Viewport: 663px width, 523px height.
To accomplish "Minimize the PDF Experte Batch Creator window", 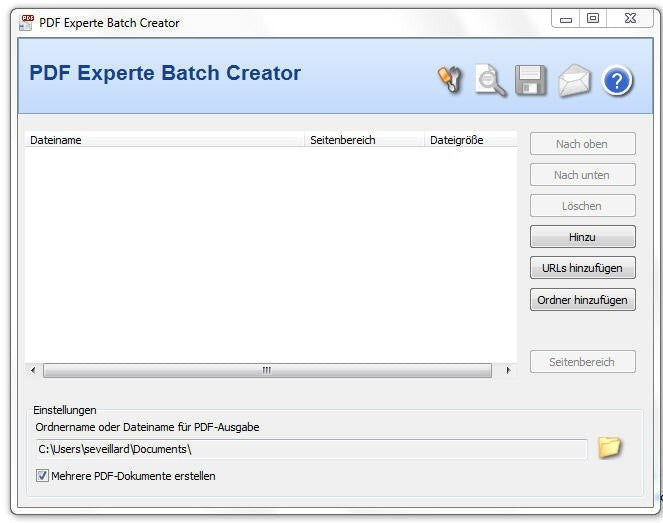I will [x=566, y=19].
